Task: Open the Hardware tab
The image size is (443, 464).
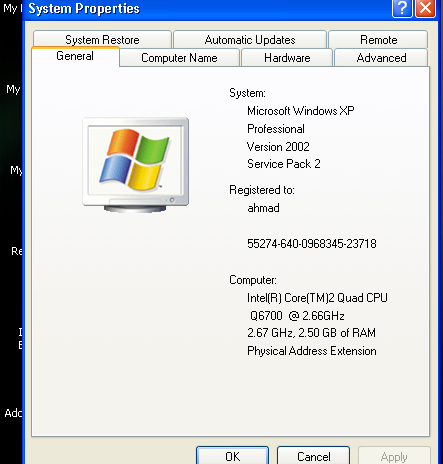Action: coord(287,58)
